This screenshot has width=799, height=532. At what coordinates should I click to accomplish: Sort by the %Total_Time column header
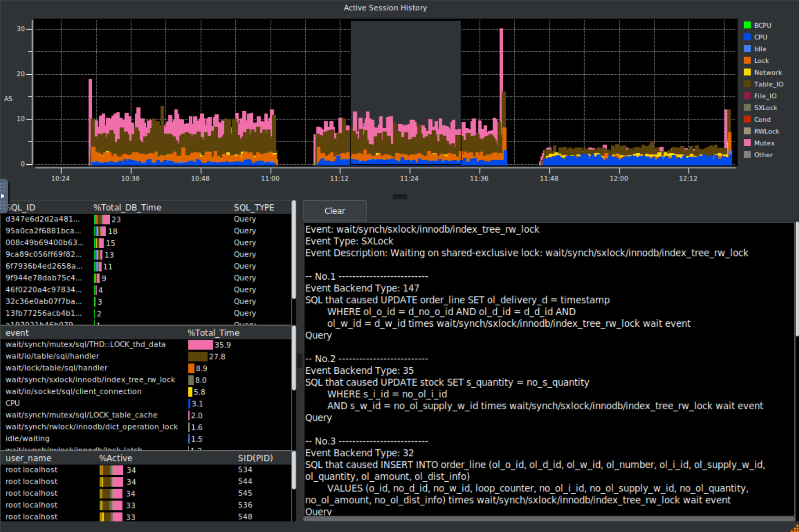click(x=213, y=333)
